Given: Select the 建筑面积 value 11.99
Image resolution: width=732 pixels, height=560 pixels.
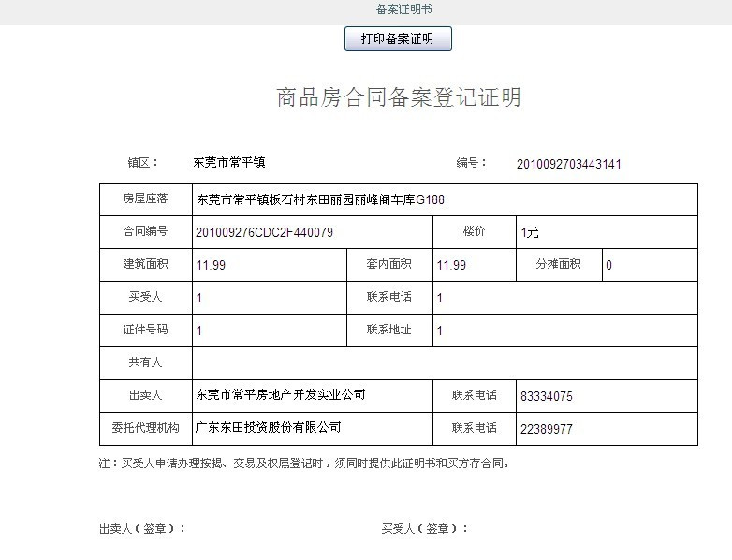Looking at the screenshot, I should pyautogui.click(x=211, y=265).
